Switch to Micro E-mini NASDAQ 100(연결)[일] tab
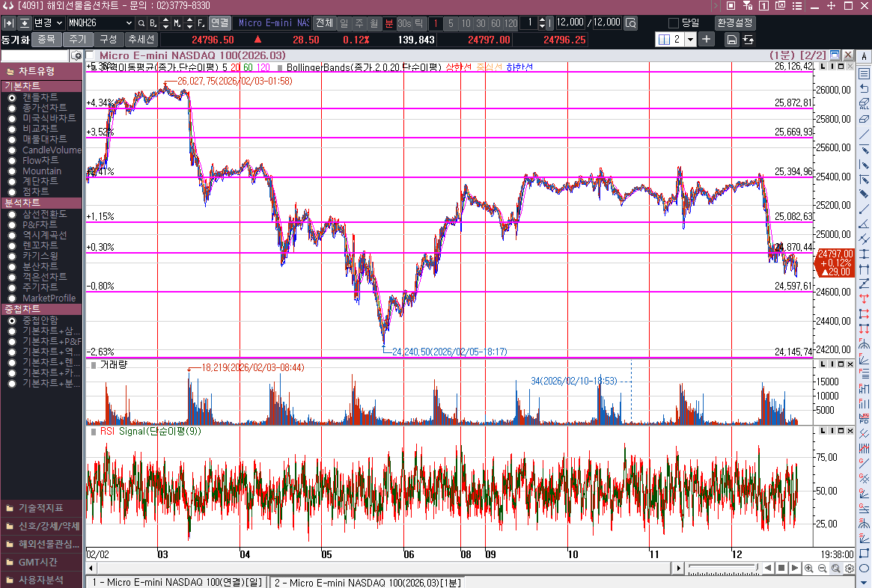The width and height of the screenshot is (872, 588). point(177,582)
